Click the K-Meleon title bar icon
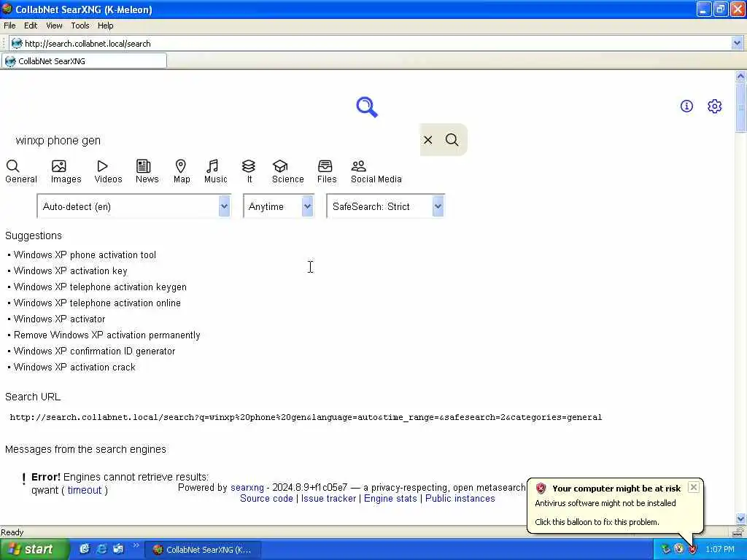This screenshot has width=747, height=560. click(x=7, y=9)
